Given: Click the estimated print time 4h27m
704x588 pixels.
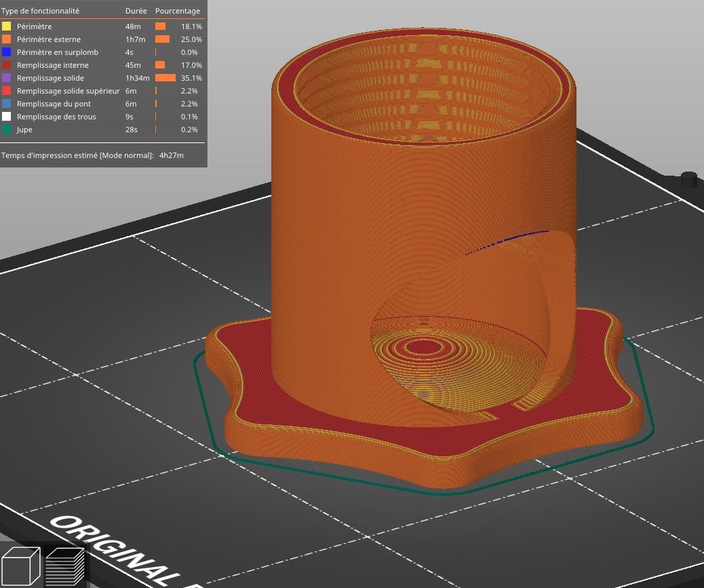Looking at the screenshot, I should click(x=172, y=155).
